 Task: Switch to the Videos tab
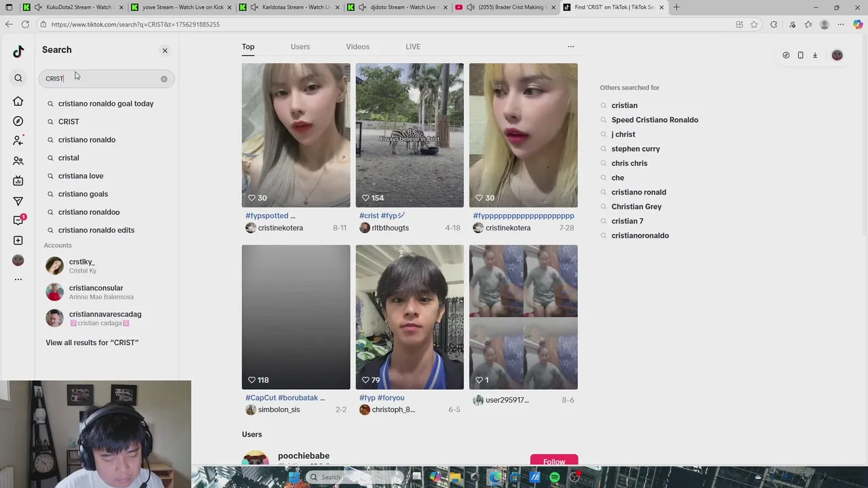[358, 47]
